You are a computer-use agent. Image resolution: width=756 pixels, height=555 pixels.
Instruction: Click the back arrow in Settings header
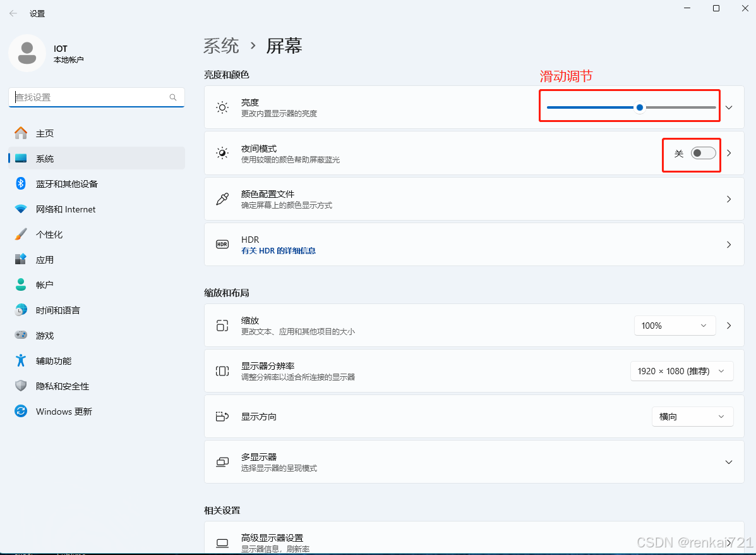point(13,13)
